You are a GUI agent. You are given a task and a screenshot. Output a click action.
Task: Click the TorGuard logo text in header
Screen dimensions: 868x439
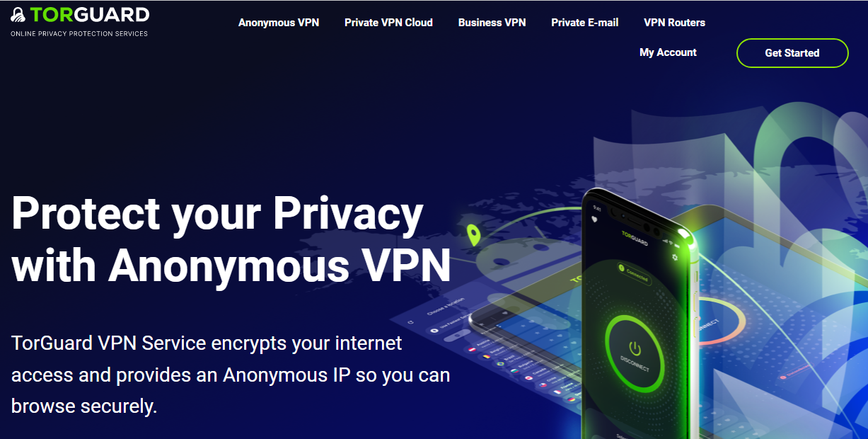click(90, 14)
